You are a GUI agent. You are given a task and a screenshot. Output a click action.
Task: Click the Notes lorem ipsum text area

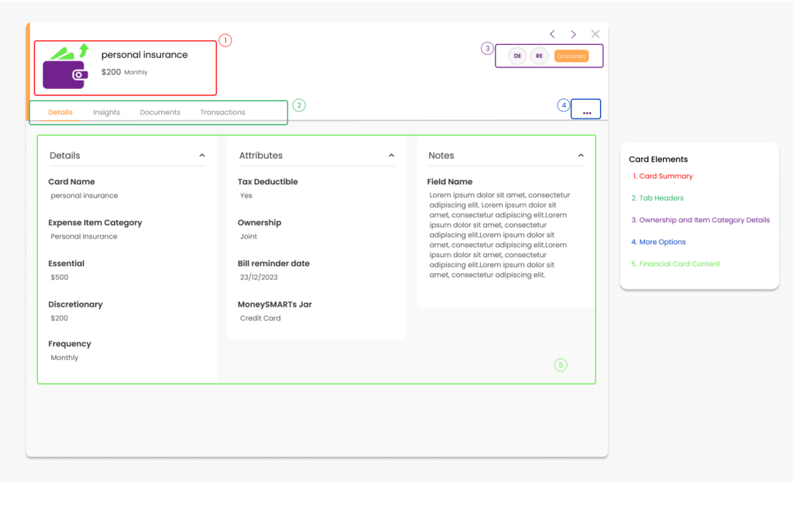[x=499, y=235]
